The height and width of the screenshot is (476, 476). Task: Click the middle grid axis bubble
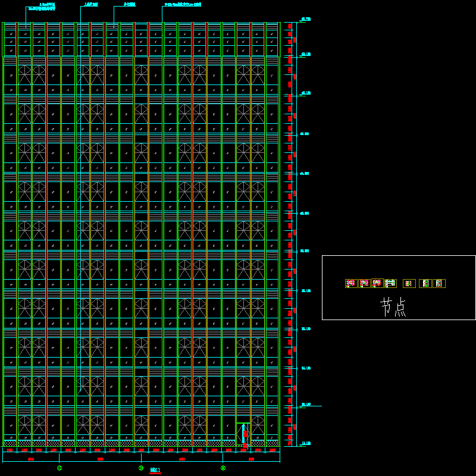point(141,468)
